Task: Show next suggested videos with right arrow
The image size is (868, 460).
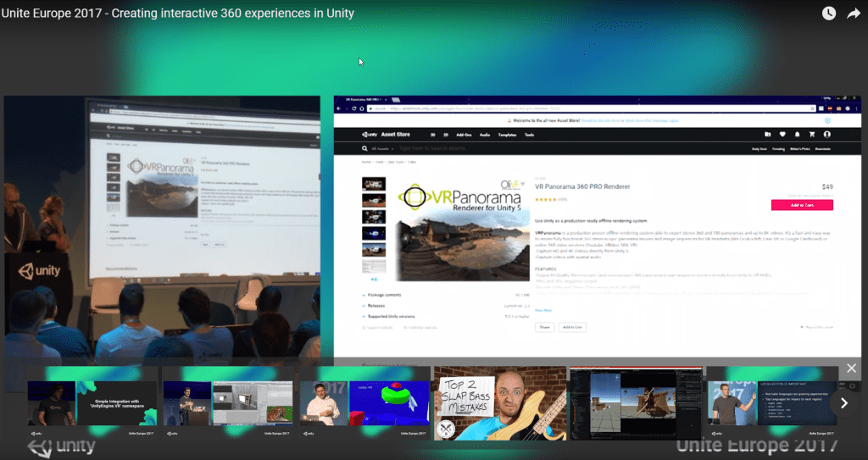Action: click(843, 403)
